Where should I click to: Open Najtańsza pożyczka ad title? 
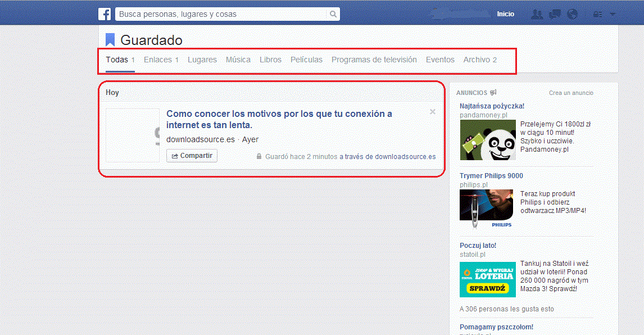(492, 106)
